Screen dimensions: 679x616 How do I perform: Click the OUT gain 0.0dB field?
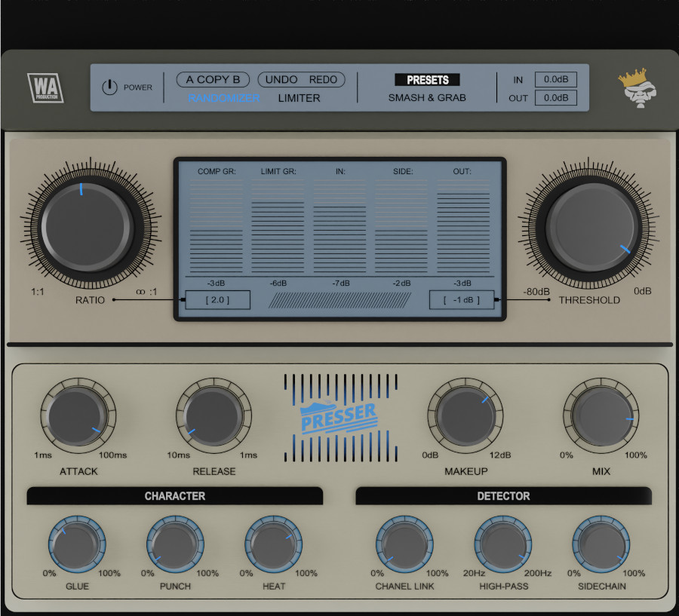tap(556, 98)
